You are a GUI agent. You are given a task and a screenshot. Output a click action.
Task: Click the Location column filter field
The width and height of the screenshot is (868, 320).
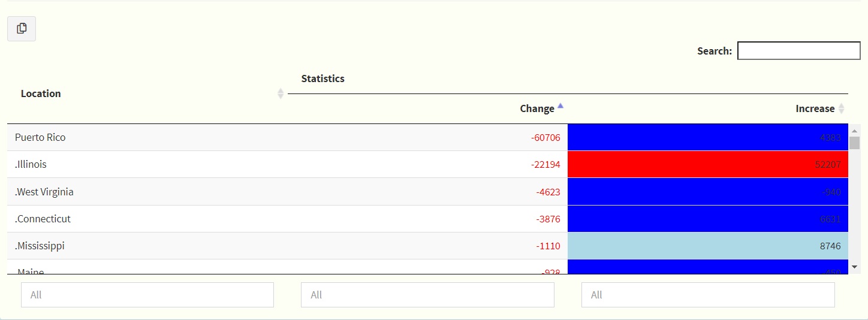click(147, 295)
